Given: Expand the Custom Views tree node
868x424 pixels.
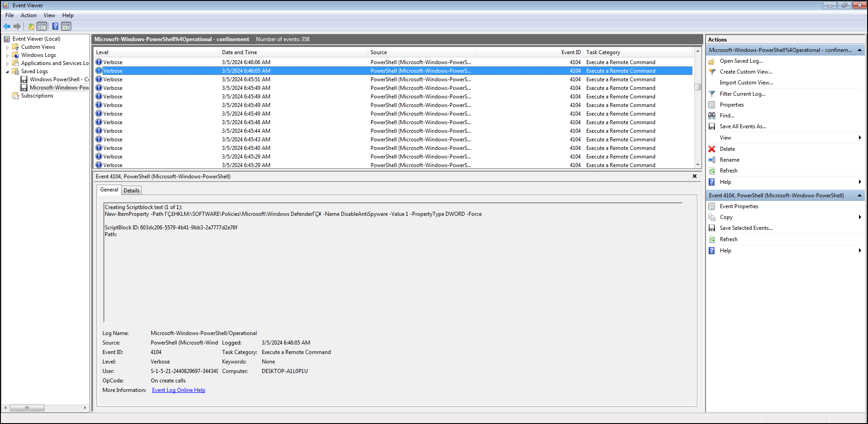Looking at the screenshot, I should 7,47.
